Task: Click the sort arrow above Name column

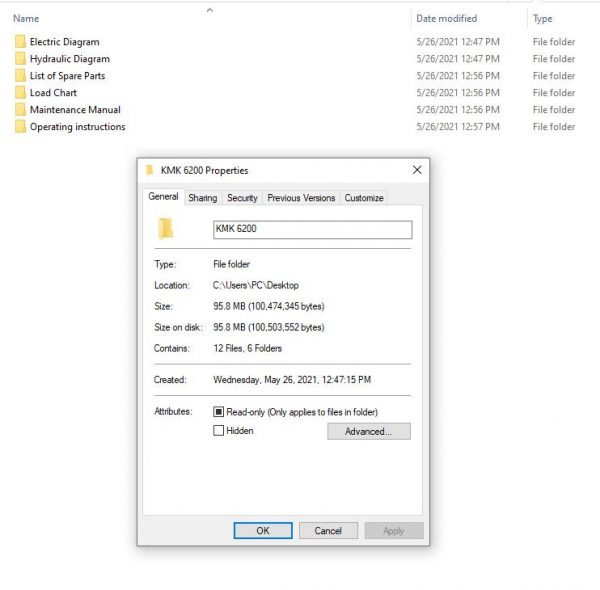Action: click(210, 10)
